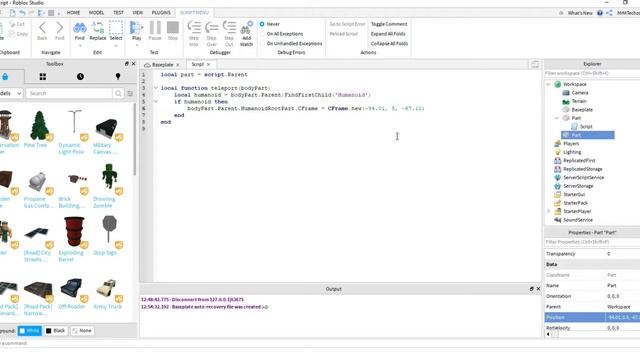
Task: Undock the Output panel
Action: click(531, 289)
